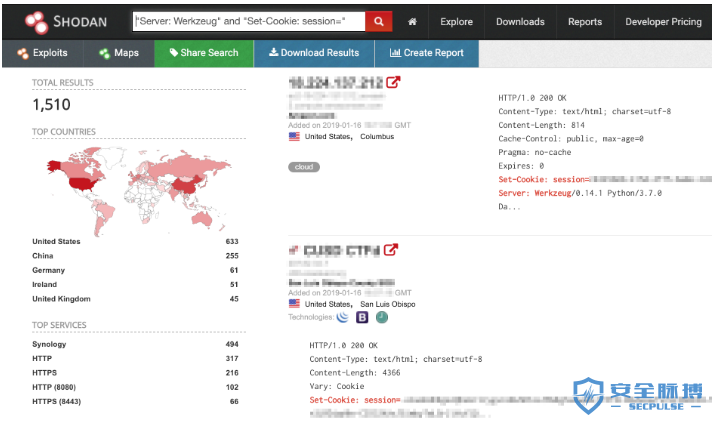This screenshot has height=431, width=722.
Task: Click the red search magnifier button
Action: pyautogui.click(x=378, y=22)
